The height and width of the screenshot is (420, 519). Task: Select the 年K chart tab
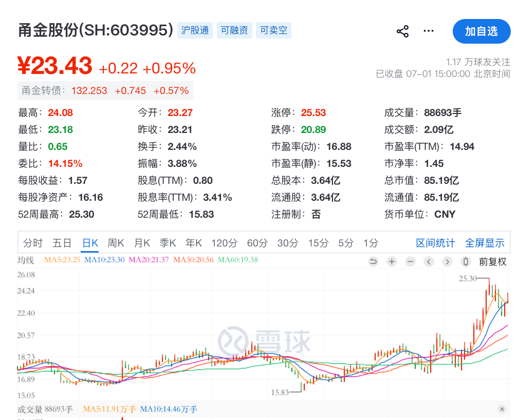tap(194, 243)
